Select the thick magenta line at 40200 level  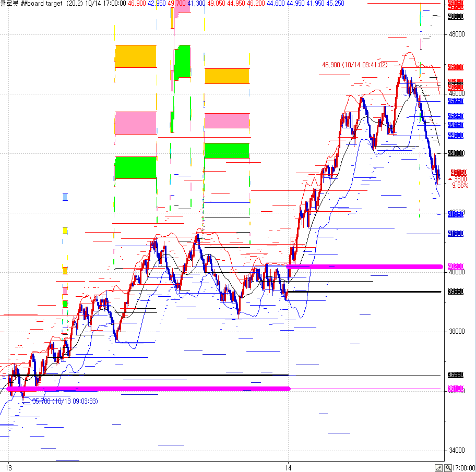(365, 267)
